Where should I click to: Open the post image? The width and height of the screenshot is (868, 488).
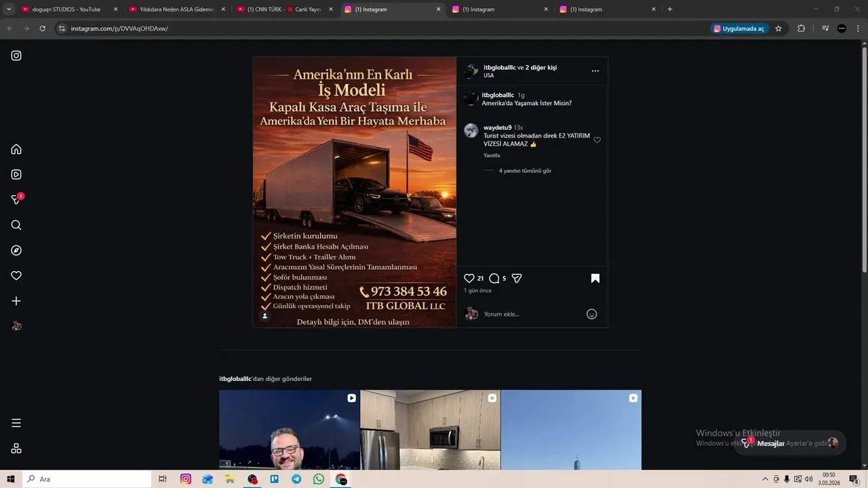tap(355, 192)
